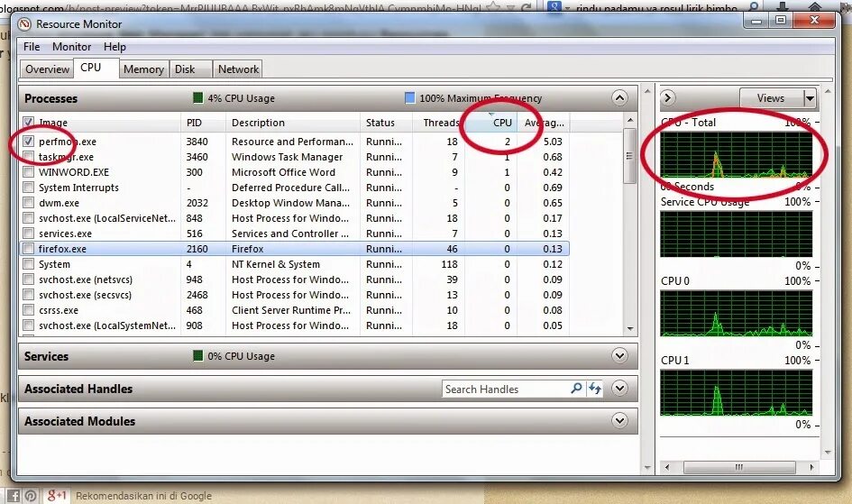Click the browser reload icon behind the window
This screenshot has height=504, width=852.
pos(526,7)
